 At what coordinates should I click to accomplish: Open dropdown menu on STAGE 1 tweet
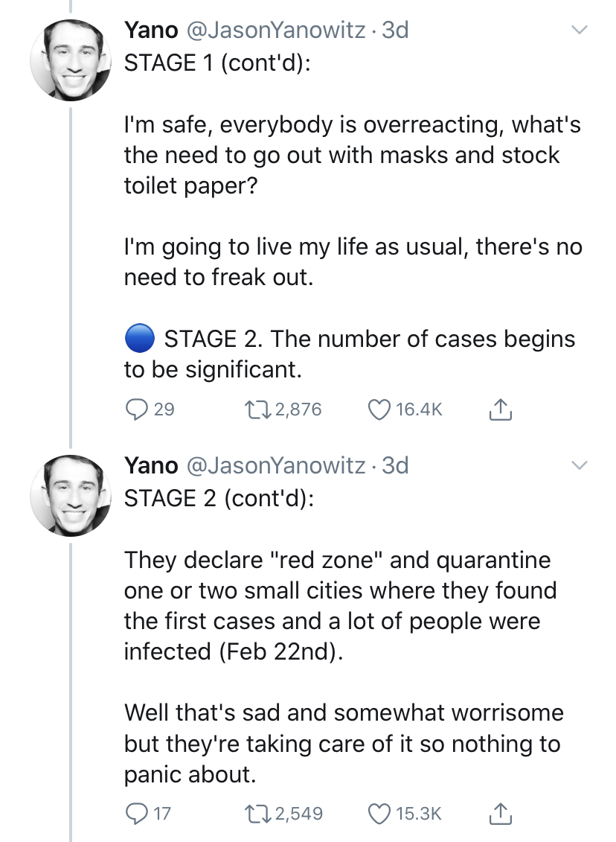coord(578,31)
